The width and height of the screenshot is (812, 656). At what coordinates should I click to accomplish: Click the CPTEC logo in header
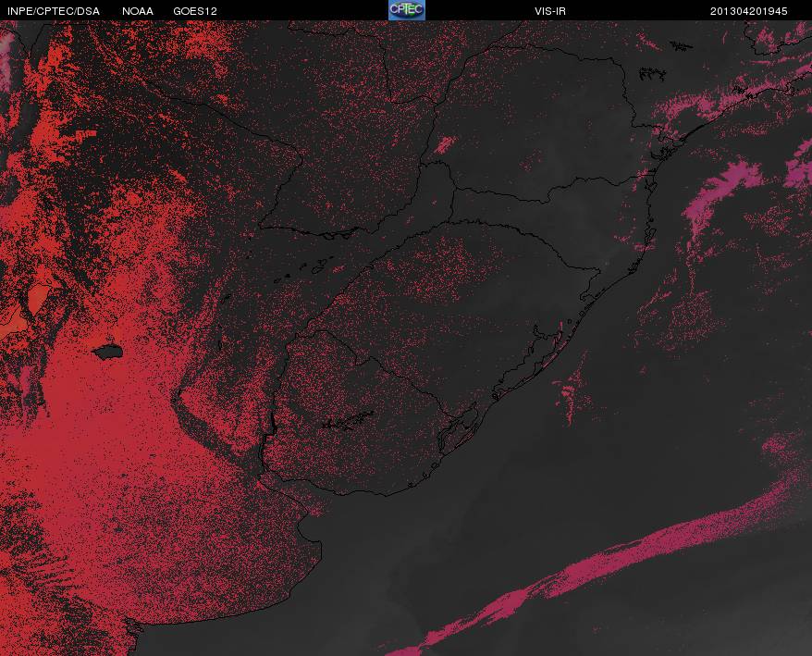tap(407, 10)
